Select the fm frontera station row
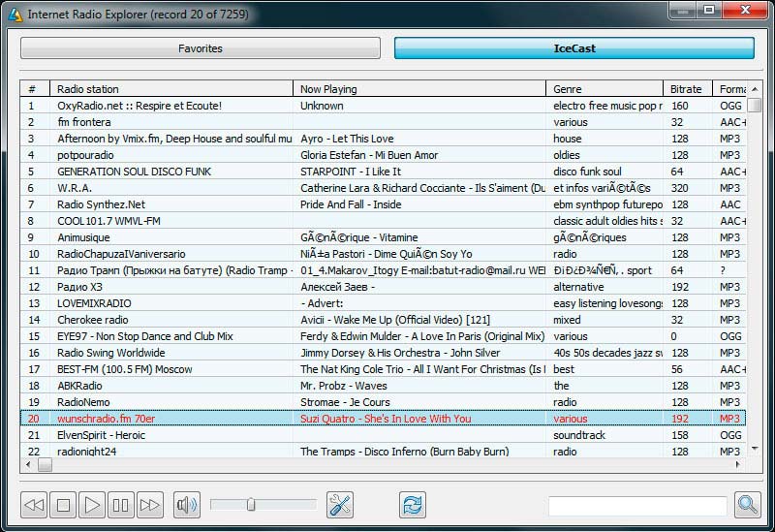 383,122
